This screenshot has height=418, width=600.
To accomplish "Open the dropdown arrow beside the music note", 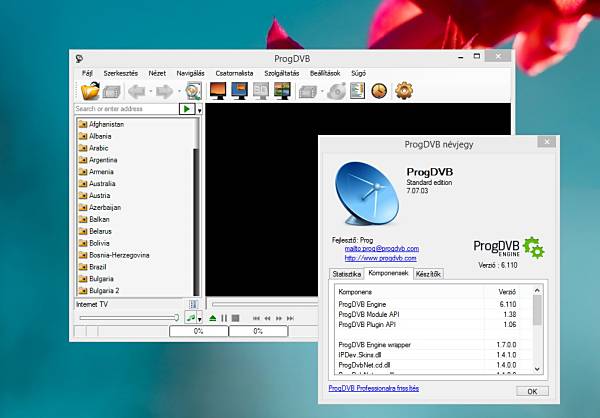I will (x=199, y=319).
